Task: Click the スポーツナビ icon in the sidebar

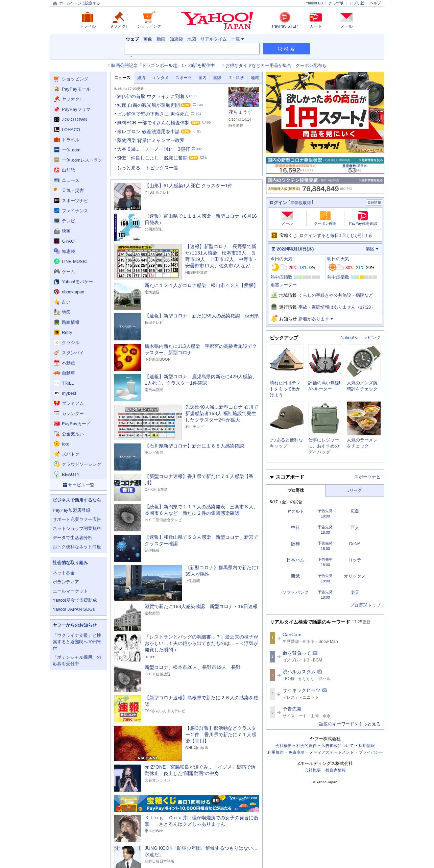Action: tap(57, 201)
